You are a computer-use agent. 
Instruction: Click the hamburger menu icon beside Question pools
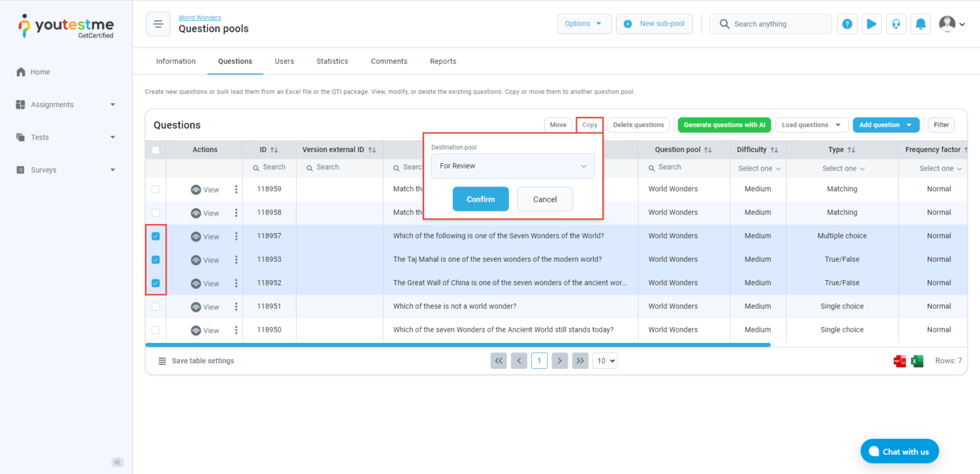(157, 24)
